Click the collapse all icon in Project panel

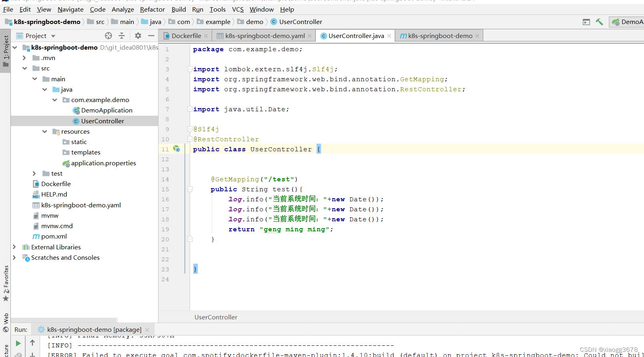pos(122,36)
